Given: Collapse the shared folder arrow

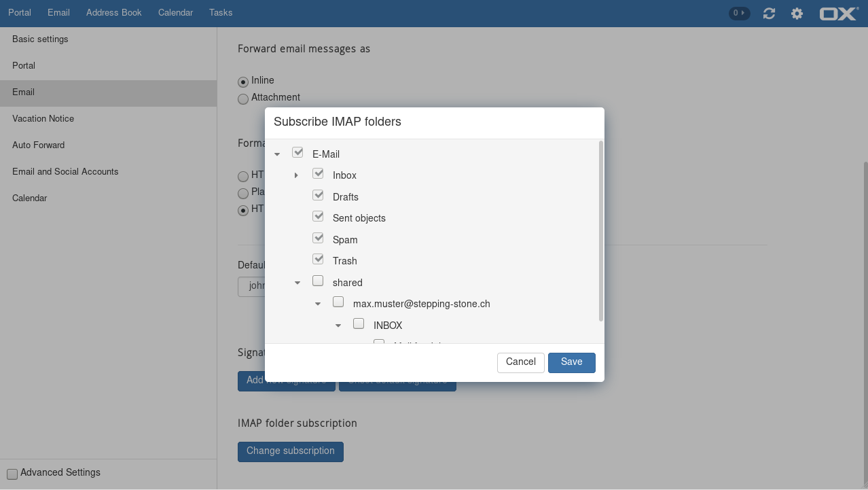Looking at the screenshot, I should coord(297,283).
